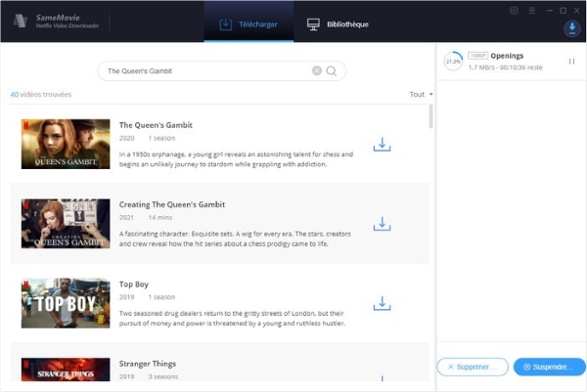Viewport: 587px width, 392px height.
Task: Click the Queen's Gambit description text
Action: 236,159
